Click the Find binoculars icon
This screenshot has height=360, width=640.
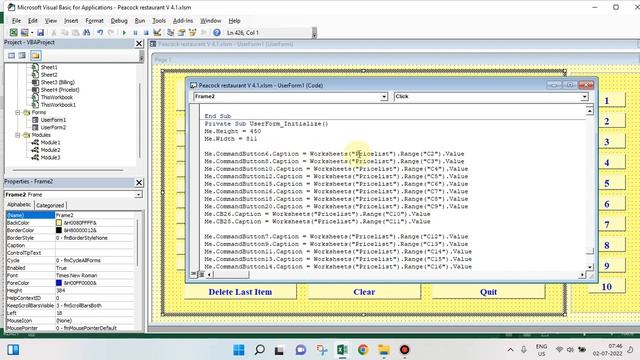[x=87, y=33]
